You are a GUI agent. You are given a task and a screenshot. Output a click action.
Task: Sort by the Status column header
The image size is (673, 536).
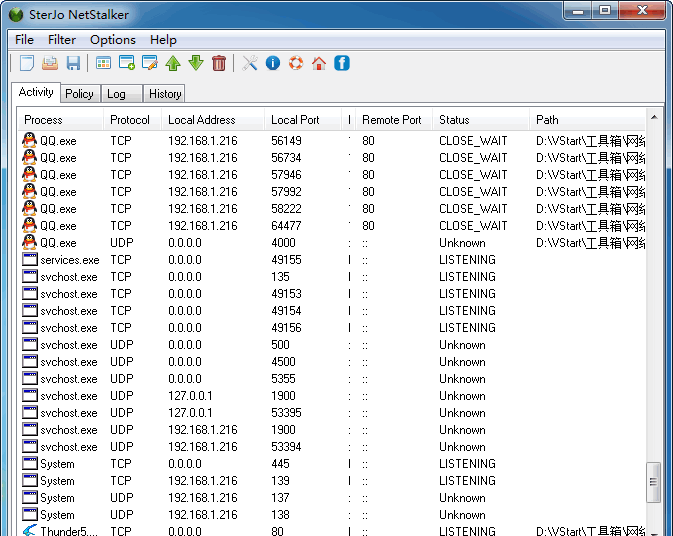tap(454, 120)
